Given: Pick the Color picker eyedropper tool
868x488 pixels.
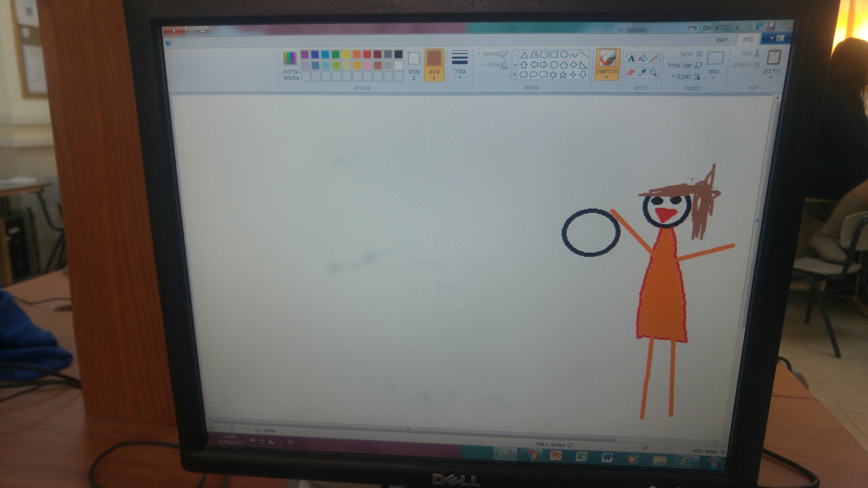Looking at the screenshot, I should [642, 73].
